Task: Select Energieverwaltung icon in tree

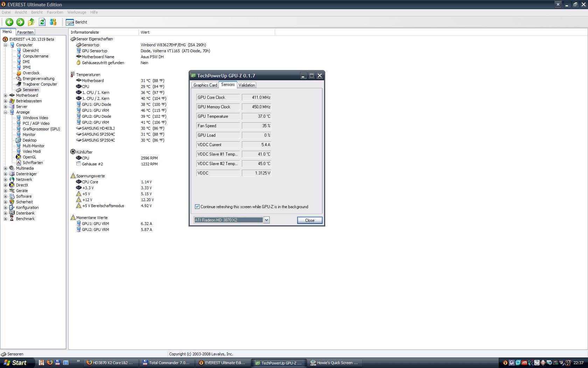Action: click(x=19, y=79)
